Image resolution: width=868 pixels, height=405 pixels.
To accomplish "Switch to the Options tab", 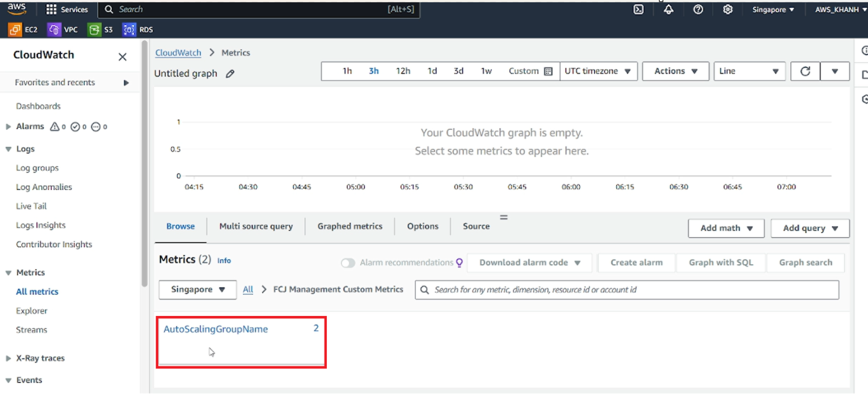I will coord(423,226).
